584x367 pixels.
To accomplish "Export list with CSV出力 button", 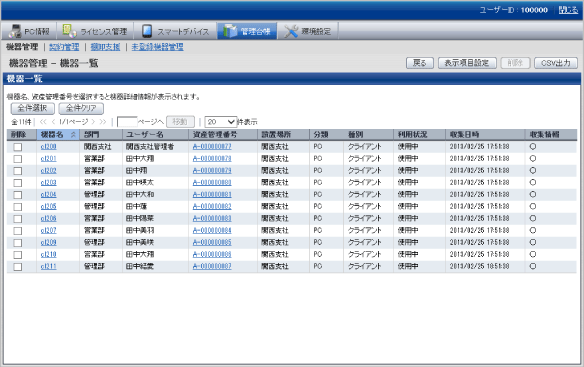I will [556, 63].
